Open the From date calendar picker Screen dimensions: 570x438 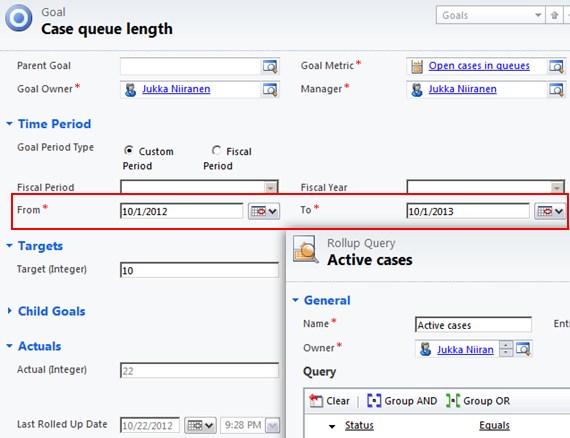click(x=264, y=211)
